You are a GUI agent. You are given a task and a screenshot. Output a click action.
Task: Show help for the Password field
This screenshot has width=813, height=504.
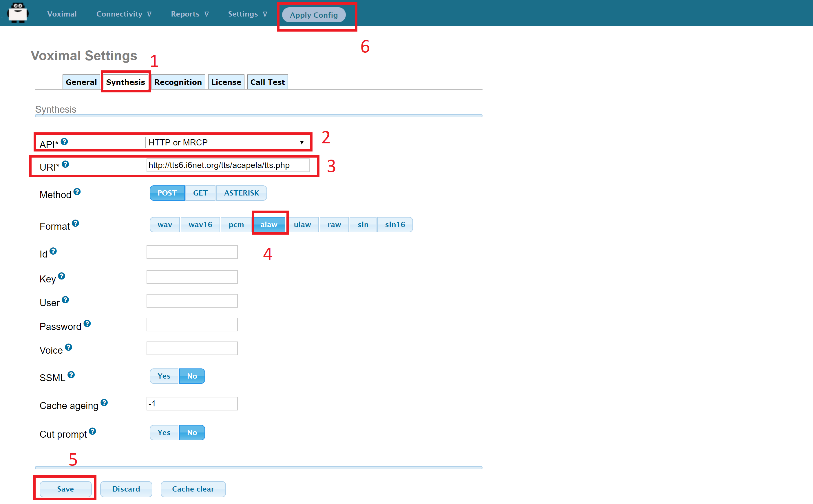click(x=87, y=324)
